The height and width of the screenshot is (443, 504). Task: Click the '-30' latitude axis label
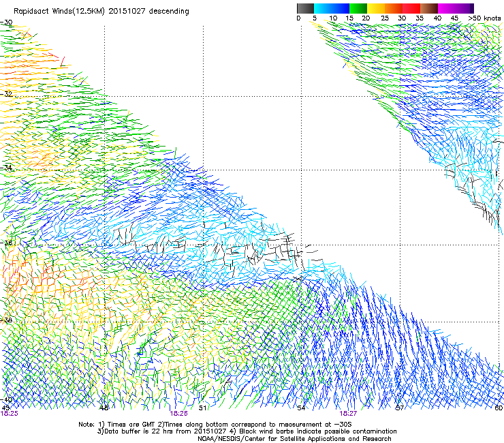(6, 22)
